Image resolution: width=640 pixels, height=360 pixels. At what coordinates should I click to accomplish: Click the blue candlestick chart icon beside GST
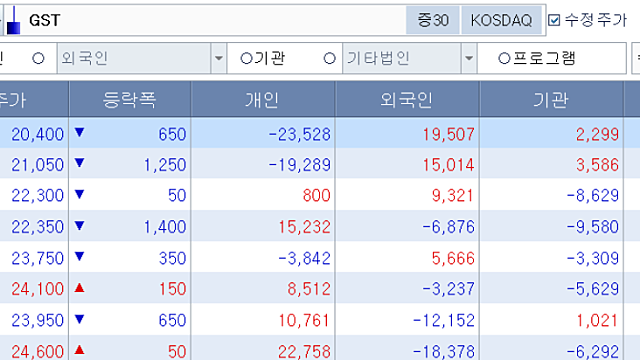[13, 20]
